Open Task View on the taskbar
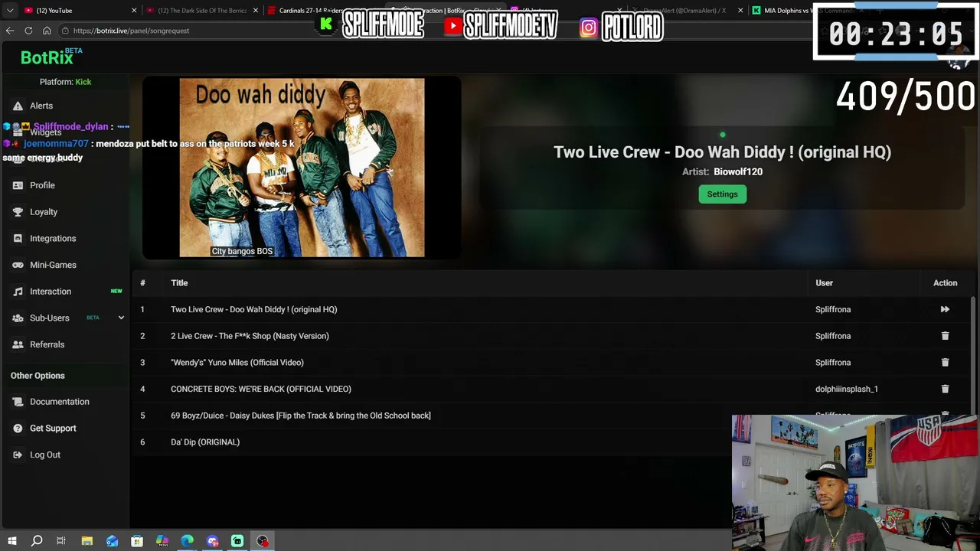This screenshot has width=980, height=551. point(61,541)
